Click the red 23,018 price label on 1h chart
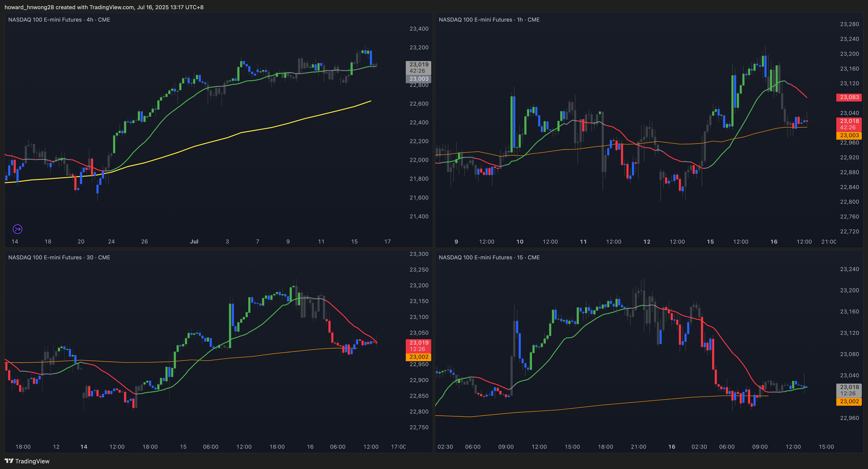868x469 pixels. (849, 124)
